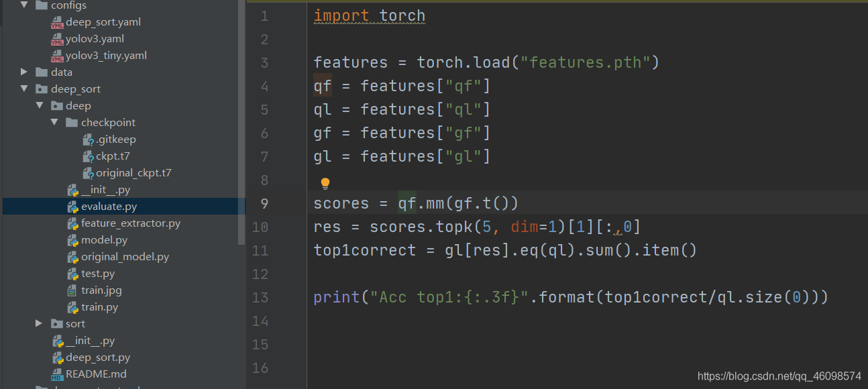Place cursor on 'import torch' line
This screenshot has width=868, height=389.
click(370, 15)
